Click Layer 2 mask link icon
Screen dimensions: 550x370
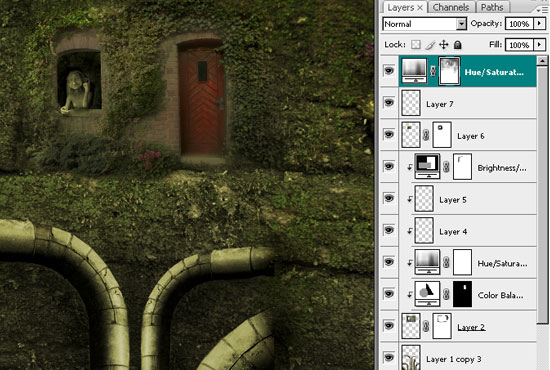pyautogui.click(x=426, y=327)
